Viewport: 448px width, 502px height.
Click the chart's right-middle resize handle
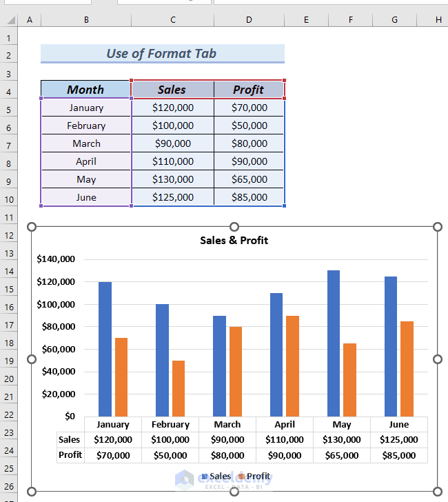(437, 359)
